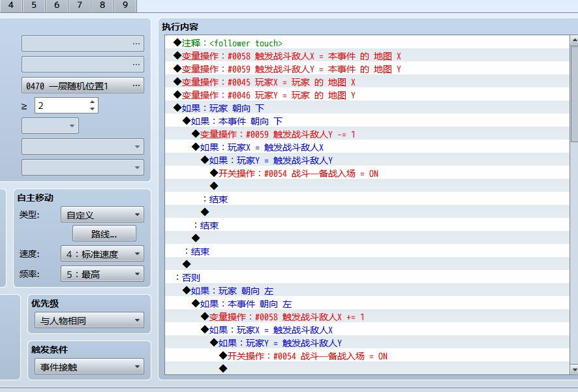Image resolution: width=578 pixels, height=392 pixels.
Task: Select the 如果:玩家 朝向 左 row
Action: [367, 291]
